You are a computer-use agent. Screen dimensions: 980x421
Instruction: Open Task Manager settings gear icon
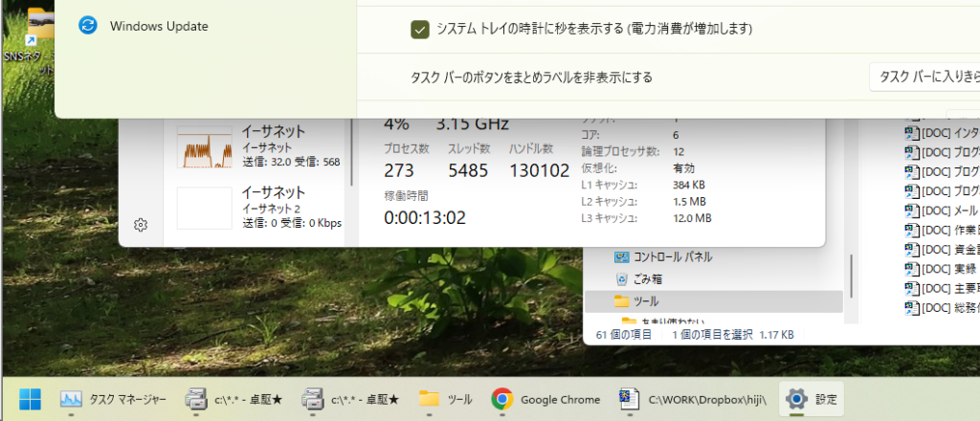pos(141,225)
